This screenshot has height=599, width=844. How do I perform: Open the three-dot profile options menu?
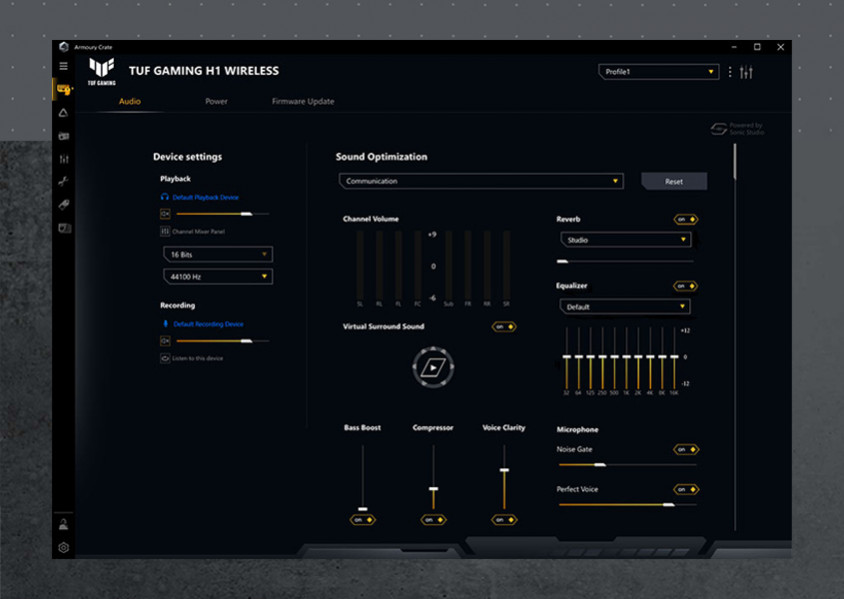click(730, 72)
